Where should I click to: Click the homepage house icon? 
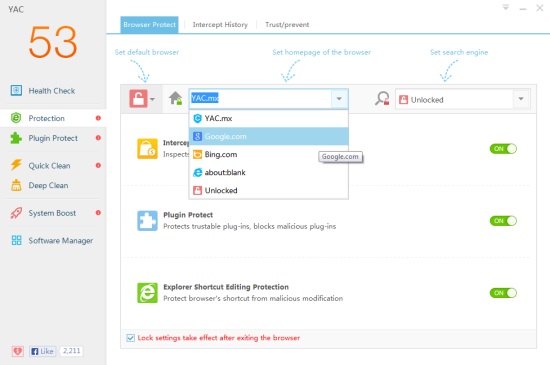(x=175, y=98)
